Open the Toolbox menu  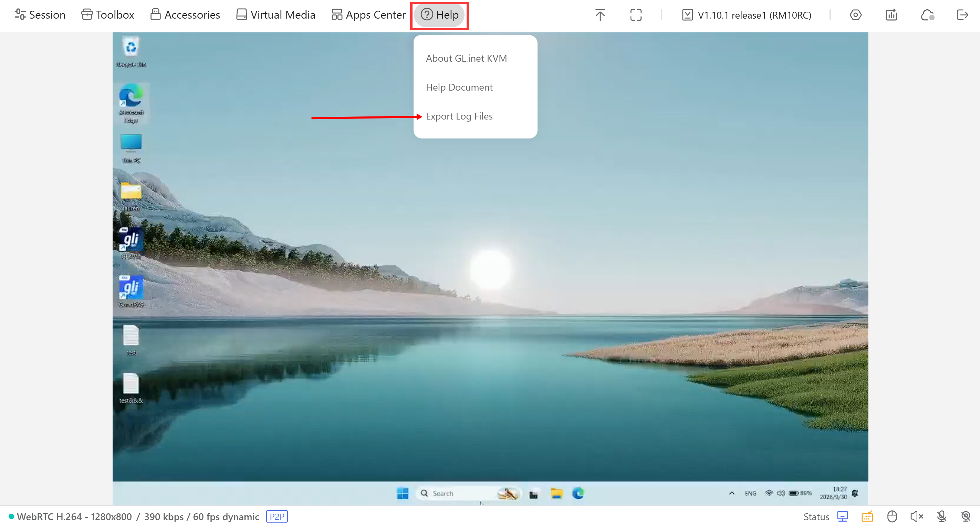[x=108, y=15]
